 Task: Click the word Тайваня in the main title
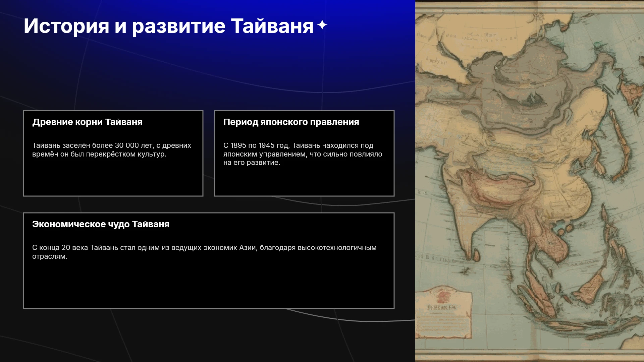272,26
